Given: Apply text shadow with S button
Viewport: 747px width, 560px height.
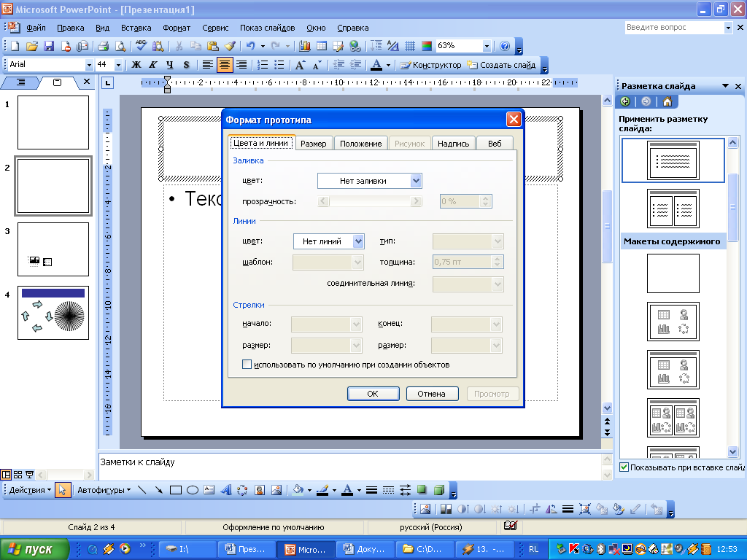Looking at the screenshot, I should tap(186, 64).
